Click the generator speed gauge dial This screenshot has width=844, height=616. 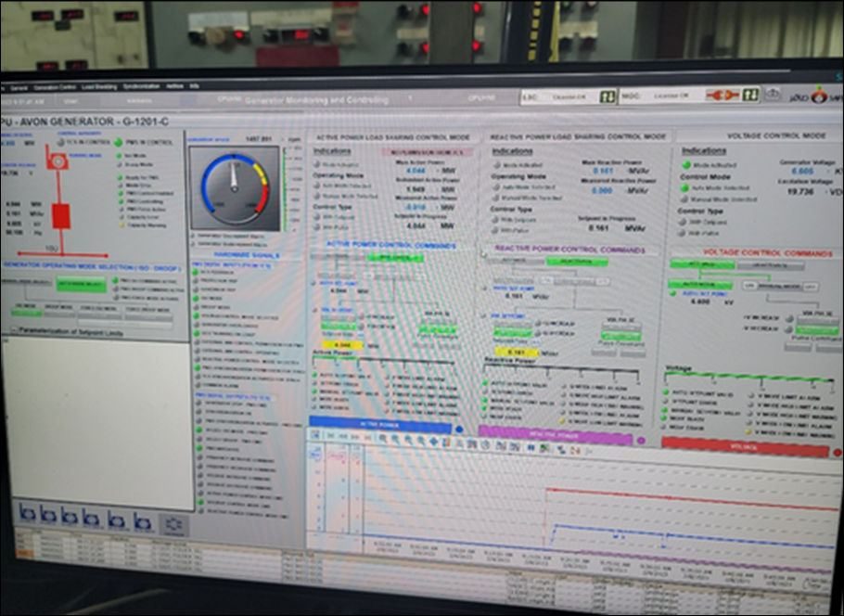coord(234,188)
